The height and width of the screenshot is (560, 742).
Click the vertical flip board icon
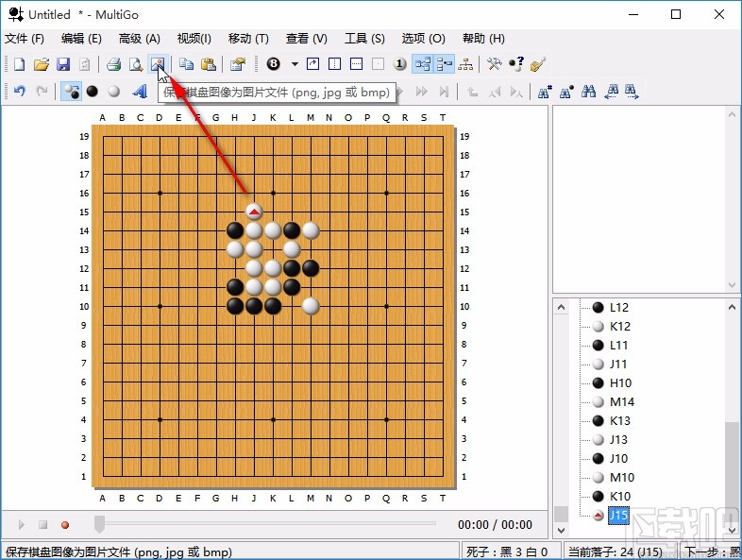334,63
